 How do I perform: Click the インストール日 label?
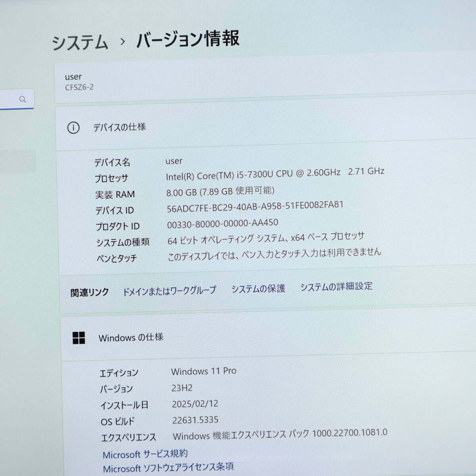(125, 405)
